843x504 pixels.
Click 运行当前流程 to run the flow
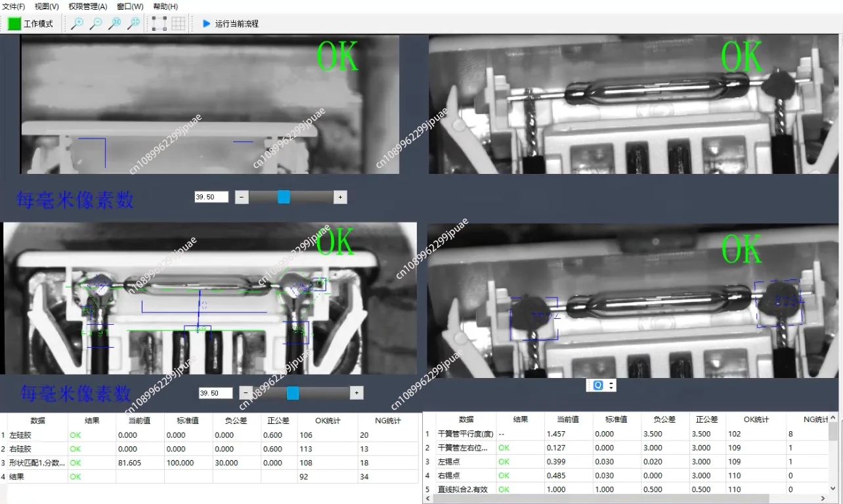click(x=237, y=24)
